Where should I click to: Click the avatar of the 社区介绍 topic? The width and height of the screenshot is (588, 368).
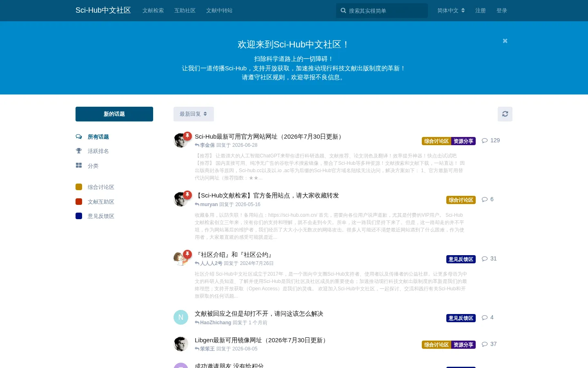[181, 258]
